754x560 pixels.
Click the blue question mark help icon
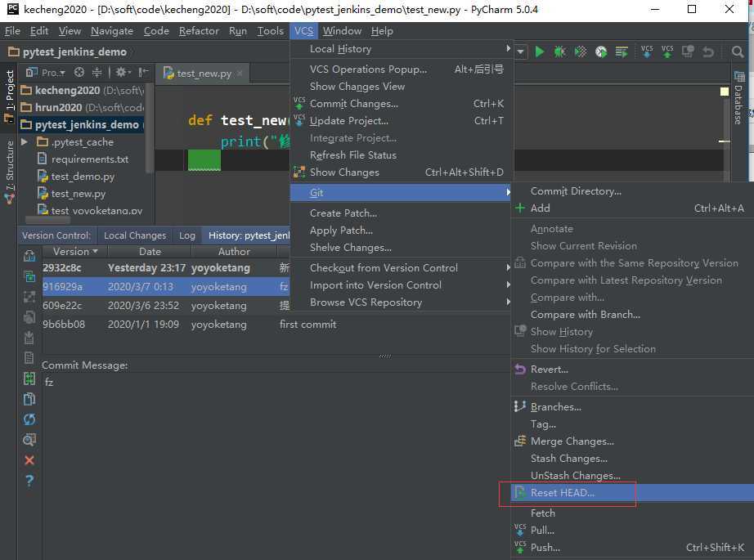(29, 480)
